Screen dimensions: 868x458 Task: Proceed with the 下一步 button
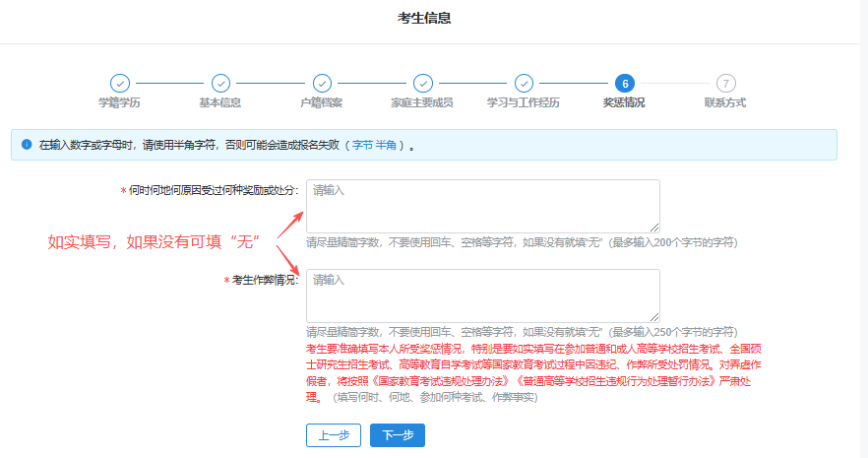tap(398, 435)
